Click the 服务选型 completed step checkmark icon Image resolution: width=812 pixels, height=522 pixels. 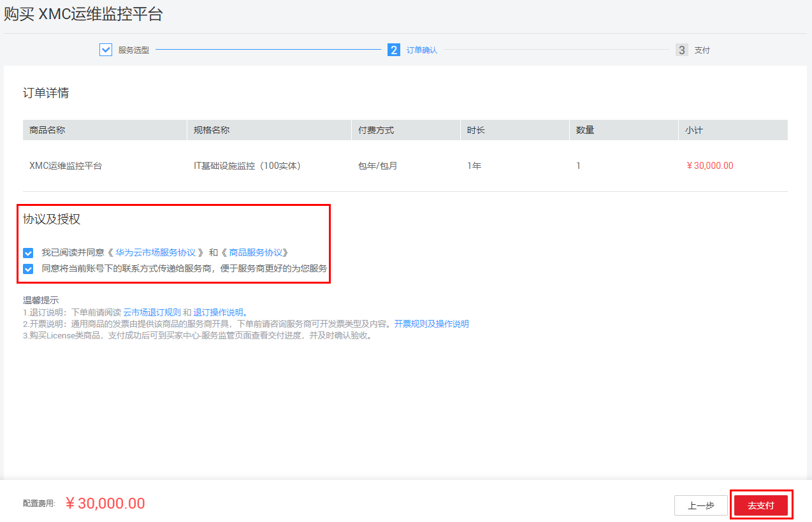coord(106,50)
